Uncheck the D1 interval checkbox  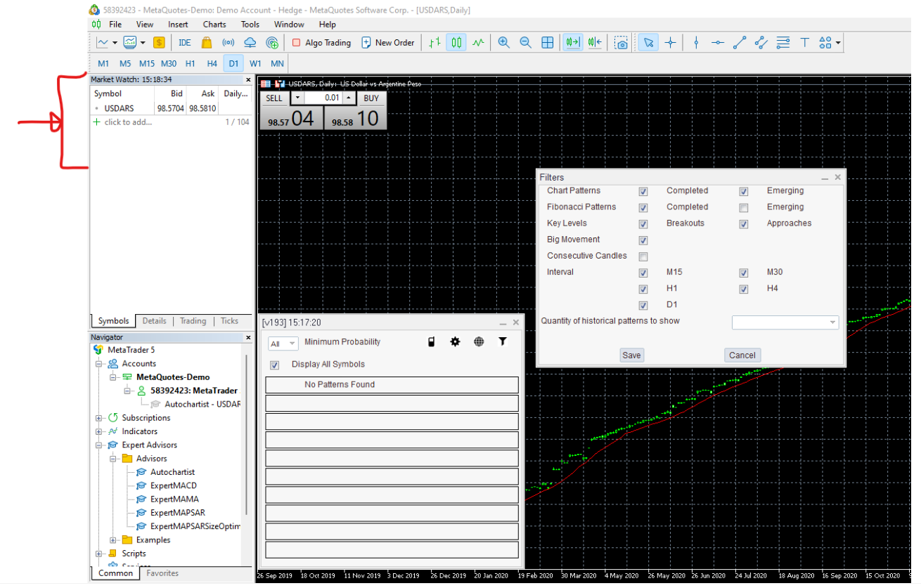[x=643, y=306]
